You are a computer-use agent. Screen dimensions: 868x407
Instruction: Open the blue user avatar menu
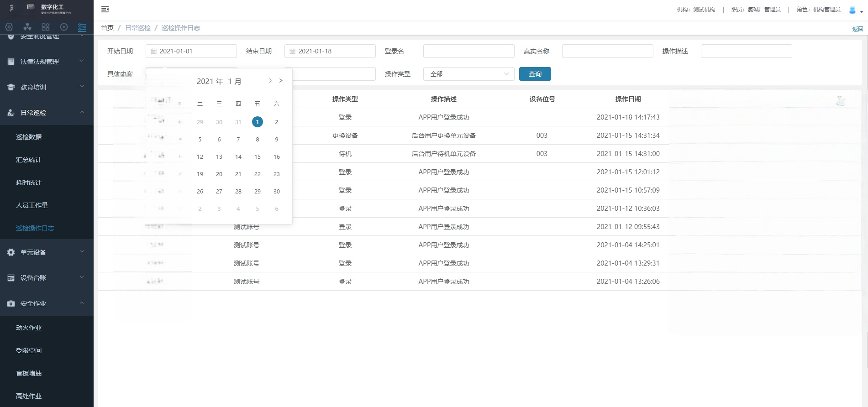coord(854,10)
